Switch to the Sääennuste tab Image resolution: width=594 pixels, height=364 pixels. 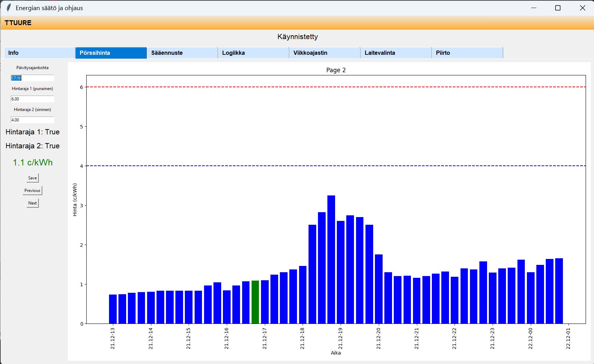[182, 53]
